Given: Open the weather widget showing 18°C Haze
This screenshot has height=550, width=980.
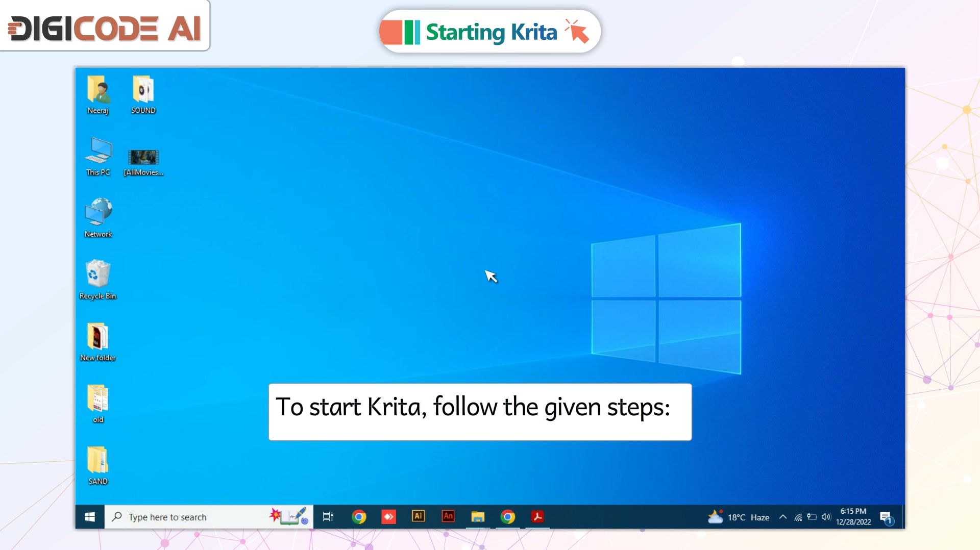Looking at the screenshot, I should point(739,517).
